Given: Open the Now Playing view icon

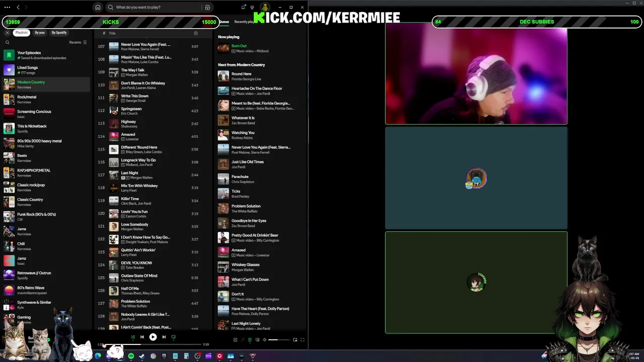Looking at the screenshot, I should point(235,340).
